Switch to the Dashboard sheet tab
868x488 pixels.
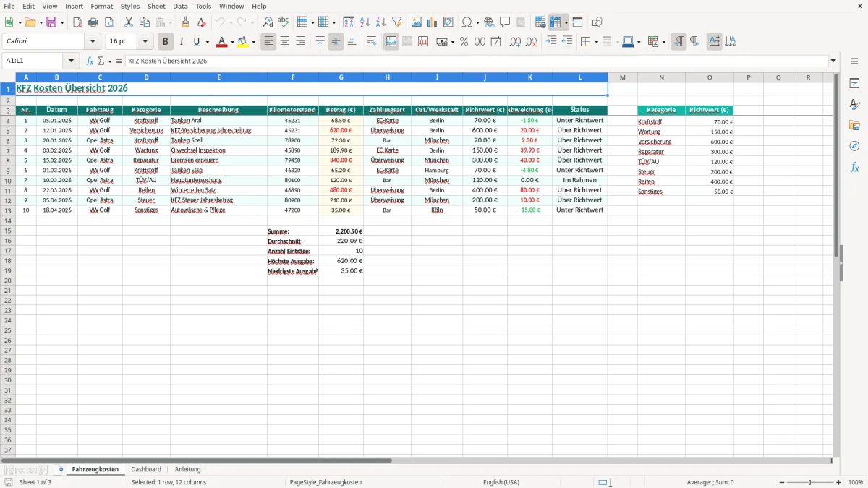click(x=146, y=469)
